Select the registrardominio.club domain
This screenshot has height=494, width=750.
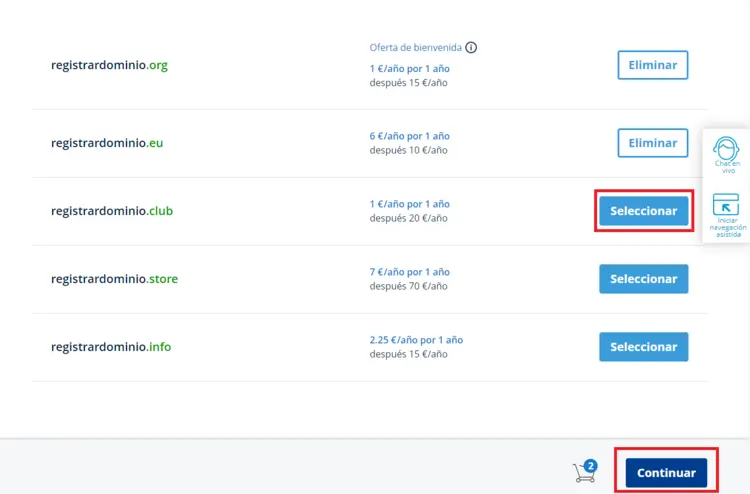[x=643, y=211]
